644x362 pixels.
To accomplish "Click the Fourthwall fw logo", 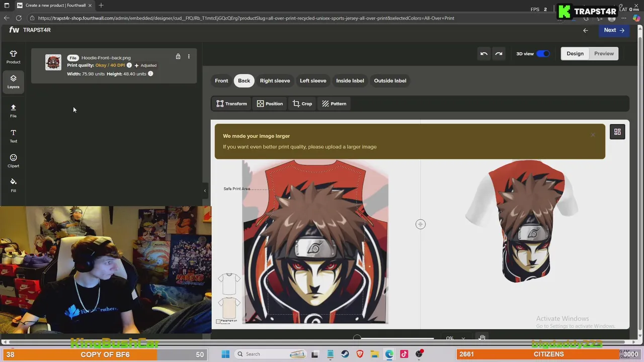I will tap(14, 30).
